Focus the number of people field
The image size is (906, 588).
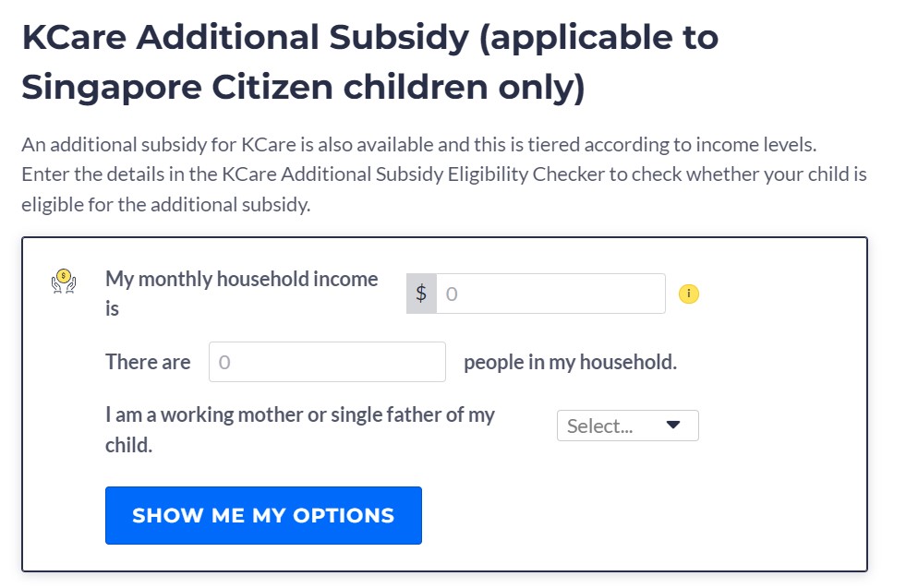coord(328,362)
